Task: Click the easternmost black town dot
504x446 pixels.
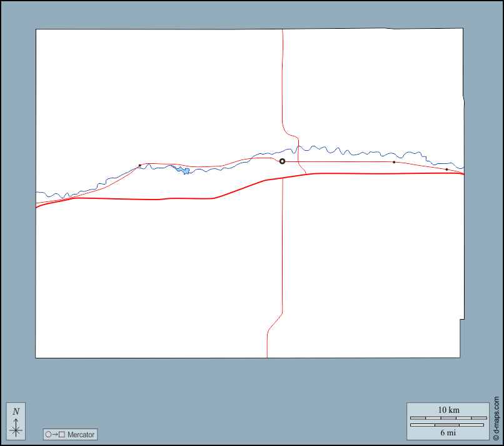Action: pyautogui.click(x=446, y=170)
